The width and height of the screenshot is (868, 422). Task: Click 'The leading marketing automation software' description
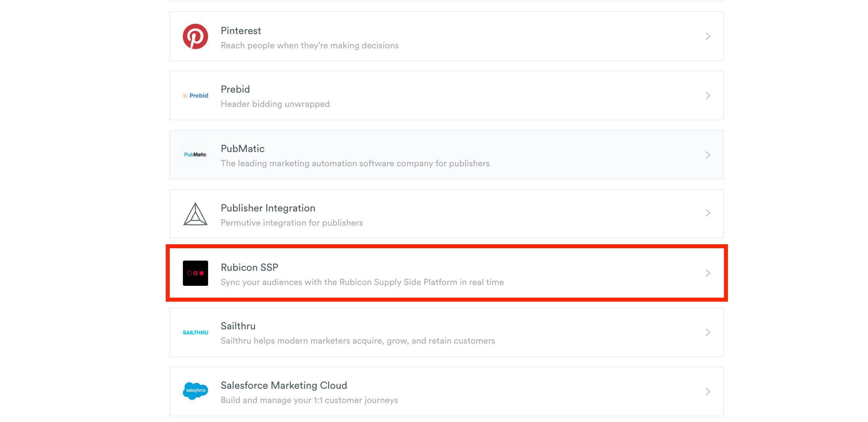(x=355, y=163)
